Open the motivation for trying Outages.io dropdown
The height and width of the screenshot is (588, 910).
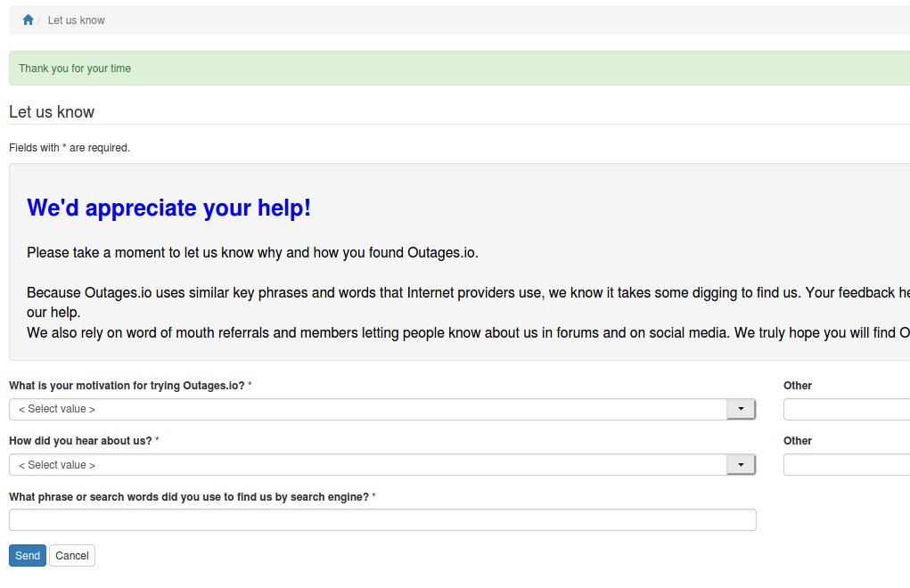382,410
